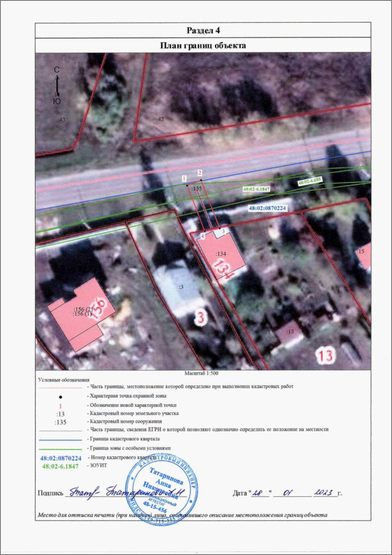This screenshot has height=555, width=392.
Task: Click the green special zone line in legend
Action: (59, 449)
